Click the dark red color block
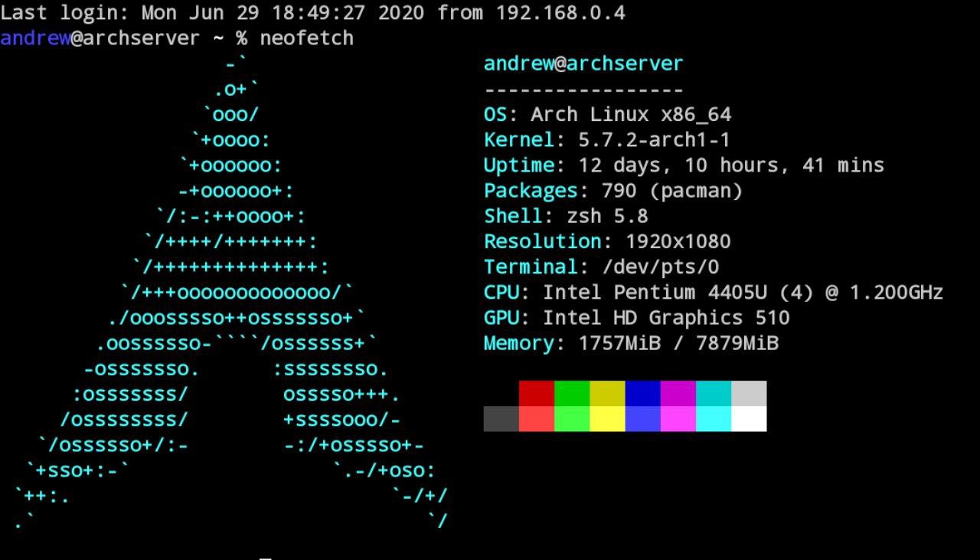This screenshot has width=980, height=560. coord(537,394)
